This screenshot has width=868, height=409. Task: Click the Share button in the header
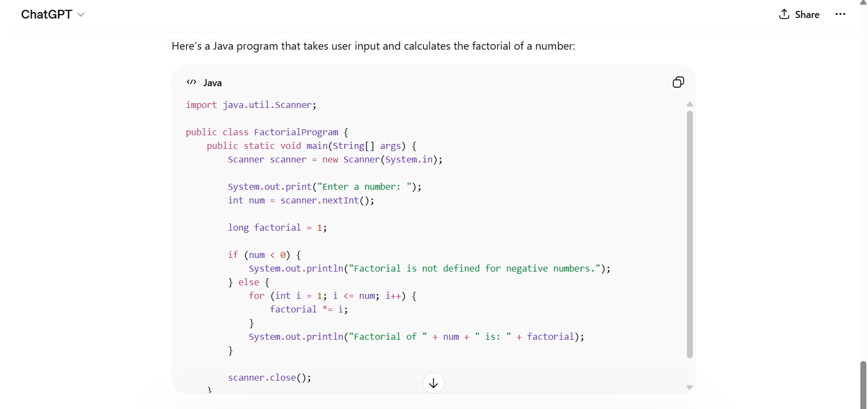799,14
